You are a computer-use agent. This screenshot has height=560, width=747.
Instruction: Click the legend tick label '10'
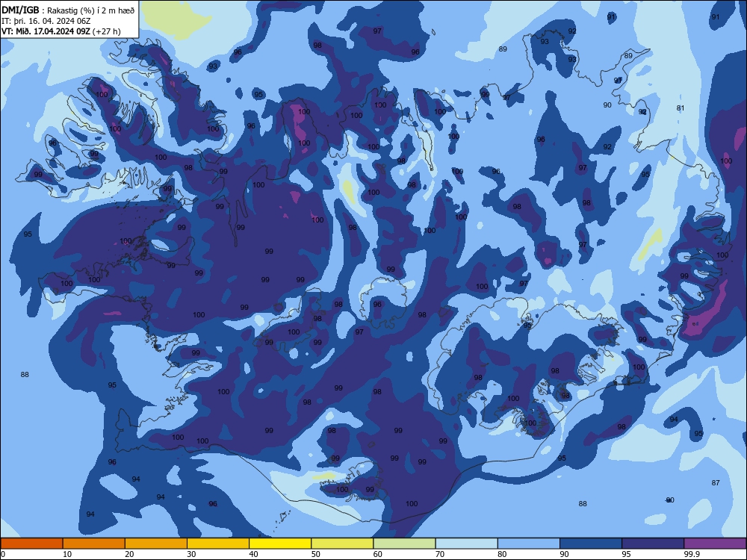tap(67, 554)
